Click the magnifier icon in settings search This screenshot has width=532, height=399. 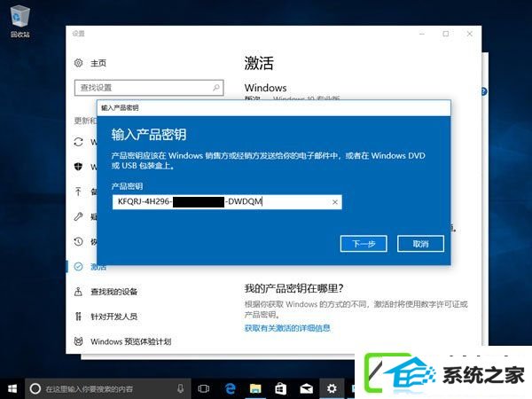pyautogui.click(x=216, y=88)
